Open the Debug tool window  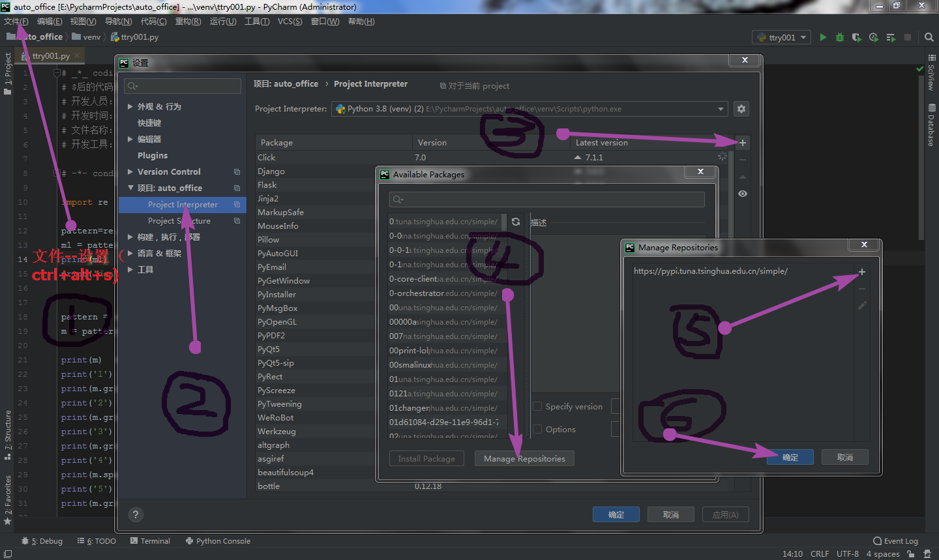[x=42, y=541]
